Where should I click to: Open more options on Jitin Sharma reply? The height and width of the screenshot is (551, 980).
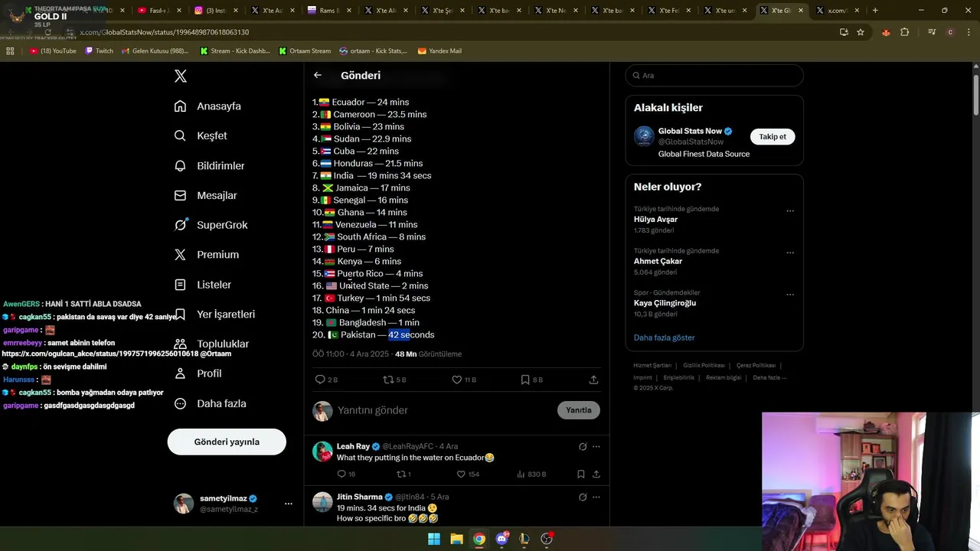click(x=596, y=497)
